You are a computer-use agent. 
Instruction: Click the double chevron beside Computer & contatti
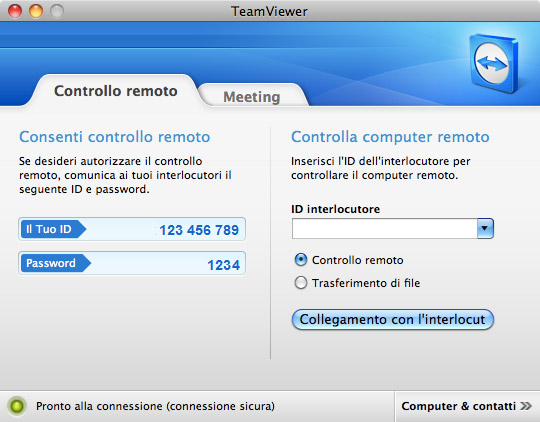coord(526,406)
